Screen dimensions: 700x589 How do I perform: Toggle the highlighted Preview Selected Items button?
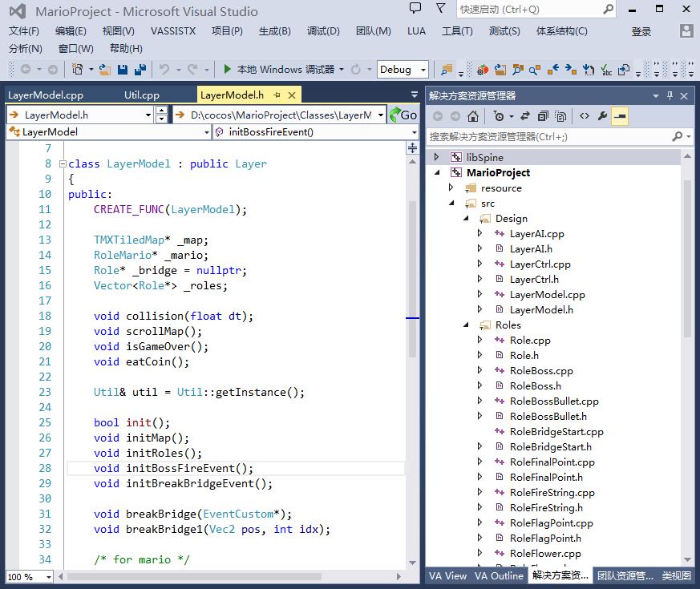coord(620,116)
